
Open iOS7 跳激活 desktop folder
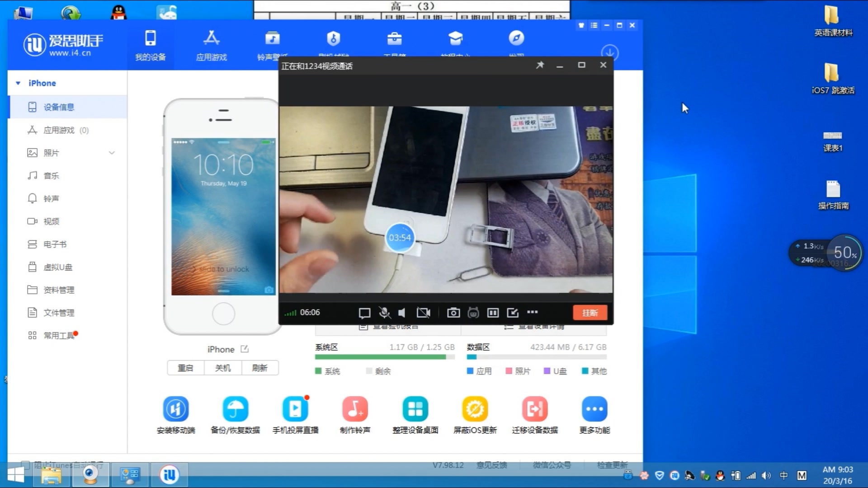(833, 78)
